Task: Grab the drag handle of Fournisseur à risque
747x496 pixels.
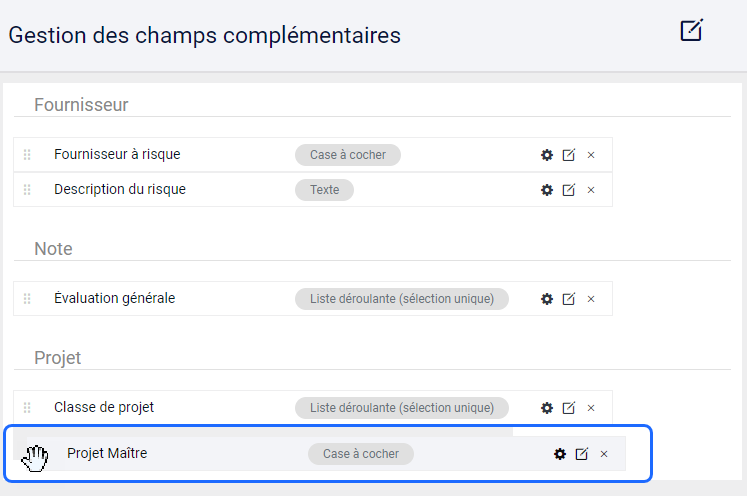Action: pyautogui.click(x=27, y=154)
